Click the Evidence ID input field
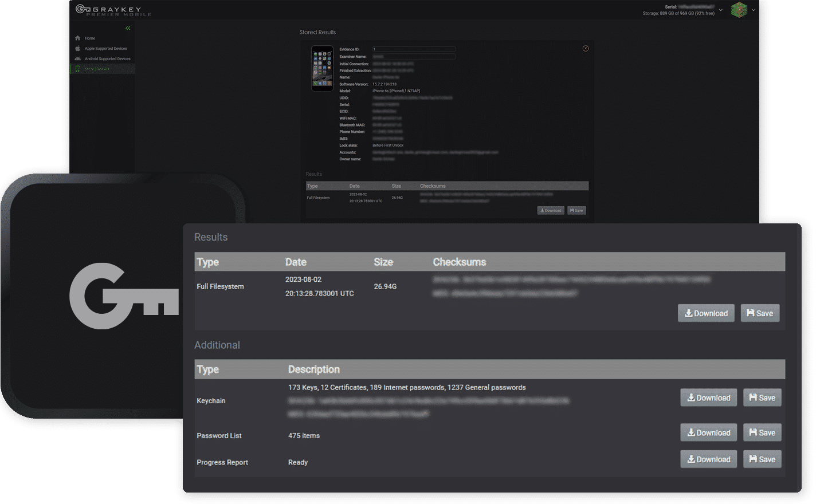This screenshot has height=504, width=824. pos(414,49)
